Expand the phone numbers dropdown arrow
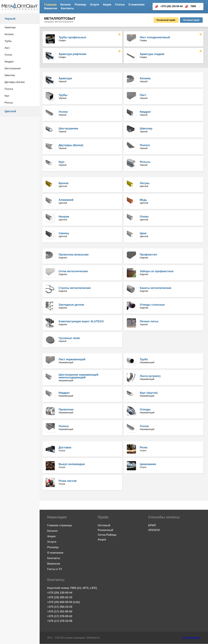The image size is (208, 644). tap(199, 7)
